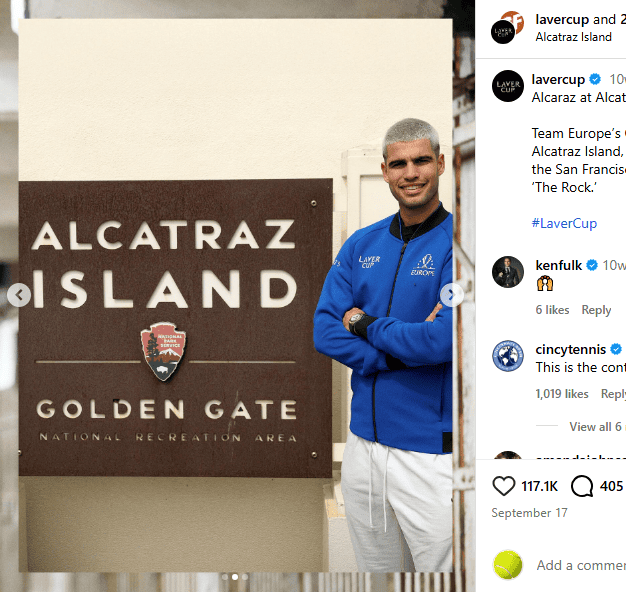Reply to cincytennis comment

point(613,394)
